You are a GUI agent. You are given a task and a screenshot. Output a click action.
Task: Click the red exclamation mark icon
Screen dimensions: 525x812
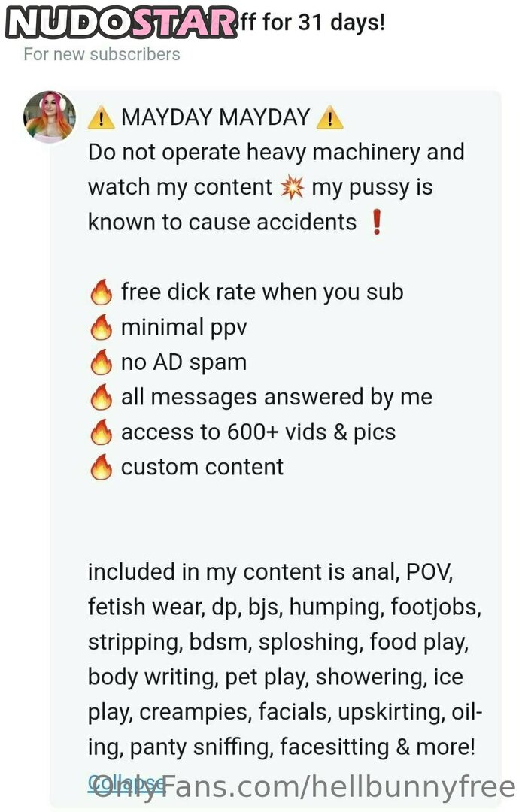pyautogui.click(x=377, y=223)
